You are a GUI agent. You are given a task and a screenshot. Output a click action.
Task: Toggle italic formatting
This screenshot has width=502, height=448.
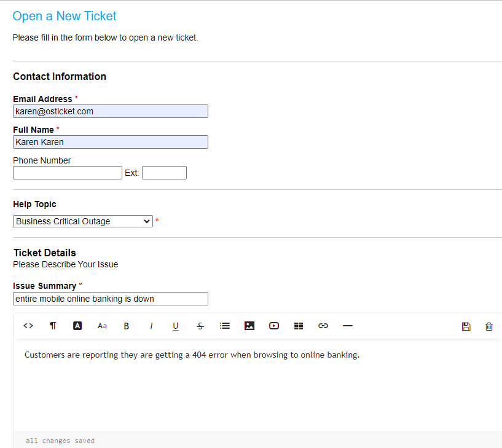point(151,326)
